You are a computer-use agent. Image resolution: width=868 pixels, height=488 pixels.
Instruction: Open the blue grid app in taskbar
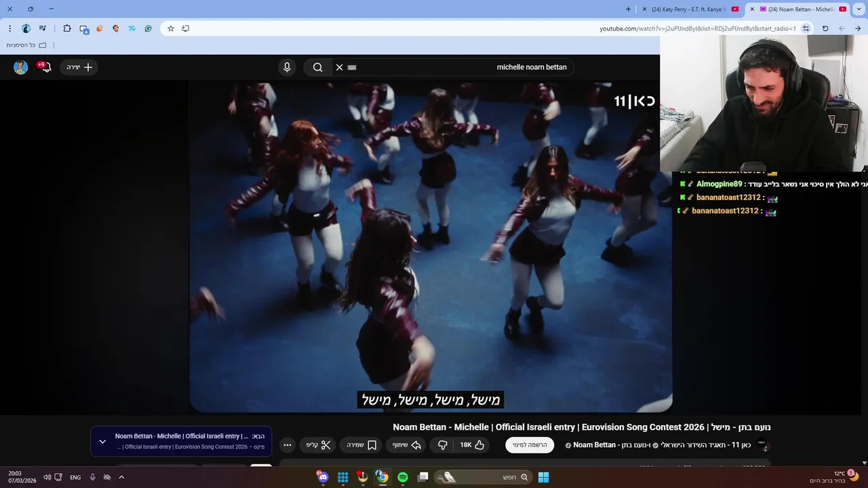point(343,477)
